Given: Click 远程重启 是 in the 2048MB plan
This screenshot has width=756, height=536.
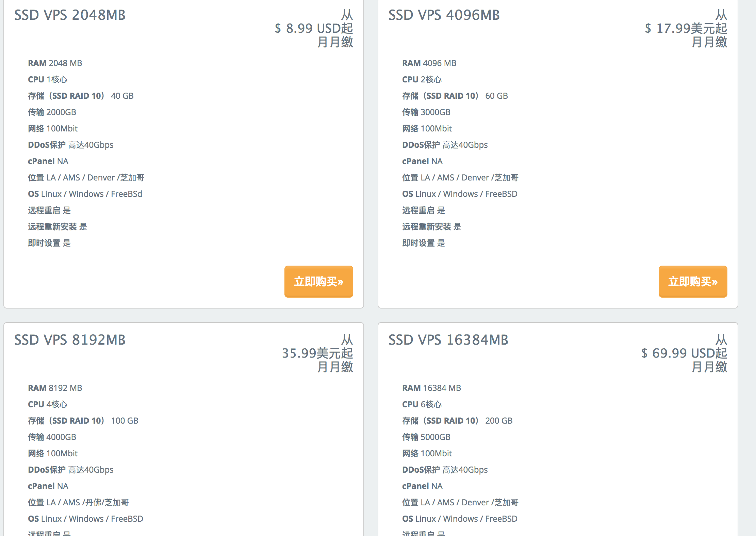Looking at the screenshot, I should point(49,210).
